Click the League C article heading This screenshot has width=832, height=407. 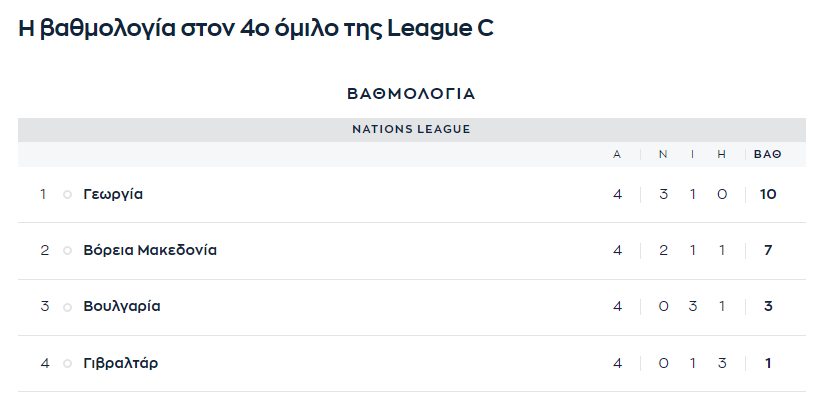256,29
